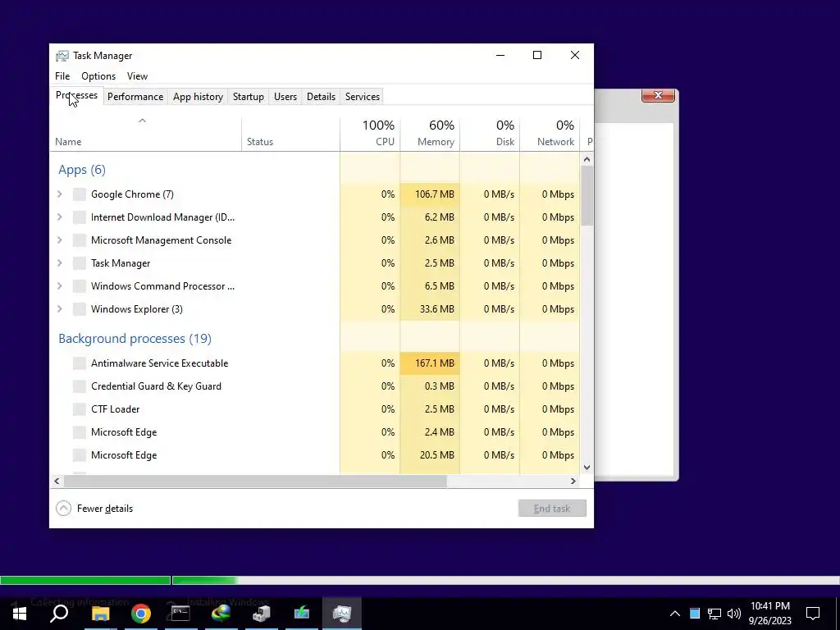Open the View menu
This screenshot has width=840, height=630.
click(x=137, y=76)
